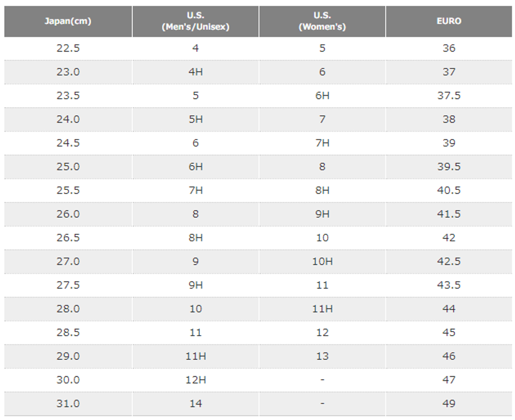Click Women's size 7H cell
Screen dimensions: 515x420
(x=322, y=143)
